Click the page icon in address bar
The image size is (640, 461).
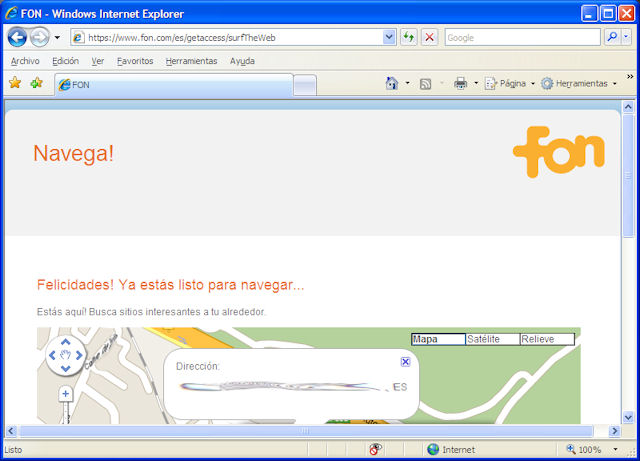(x=78, y=38)
